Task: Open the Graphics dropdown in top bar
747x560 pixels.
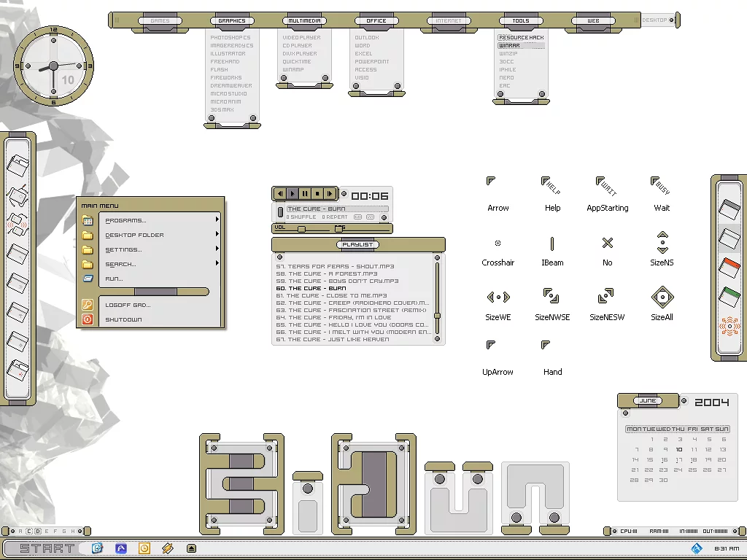Action: coord(232,21)
